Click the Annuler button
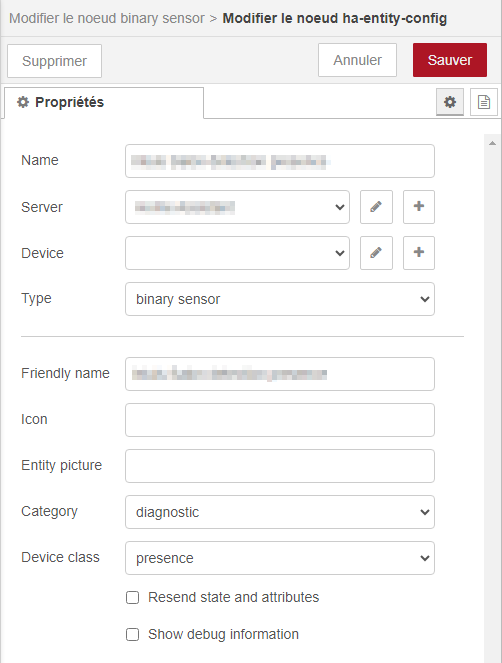 pyautogui.click(x=357, y=60)
